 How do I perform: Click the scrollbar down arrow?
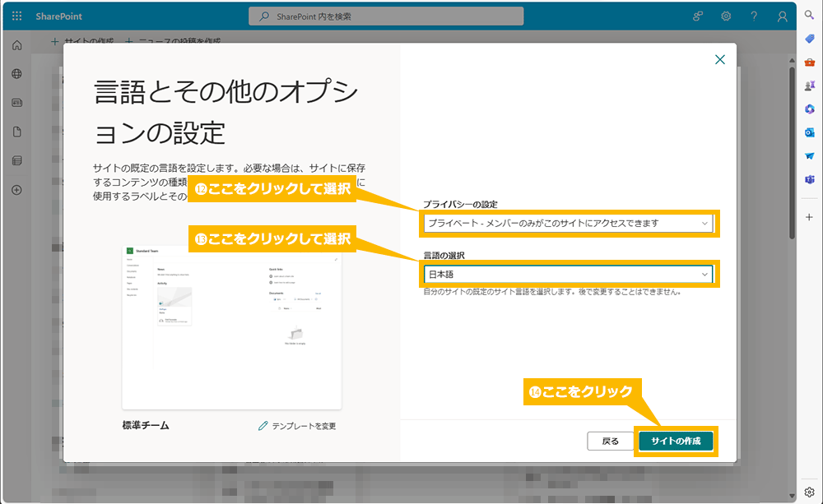tap(792, 496)
